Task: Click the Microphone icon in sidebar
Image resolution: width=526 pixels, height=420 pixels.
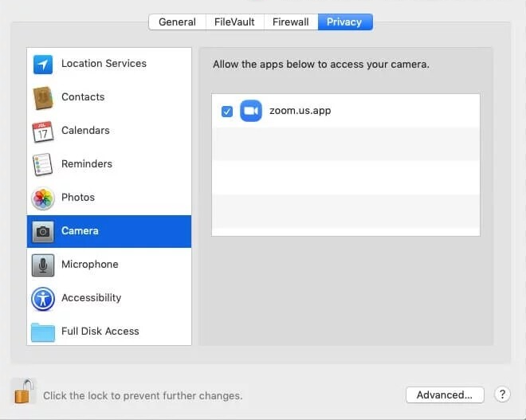Action: tap(43, 265)
